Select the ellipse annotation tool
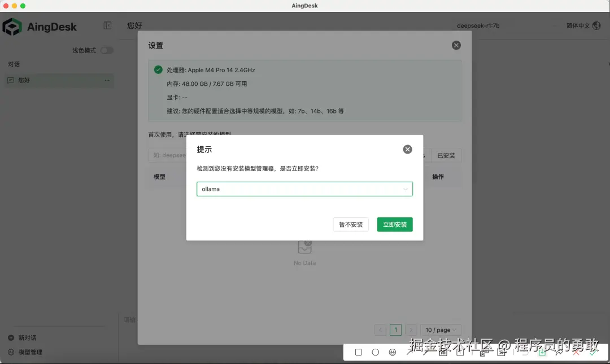Screen dimensions: 610x364 (376, 352)
